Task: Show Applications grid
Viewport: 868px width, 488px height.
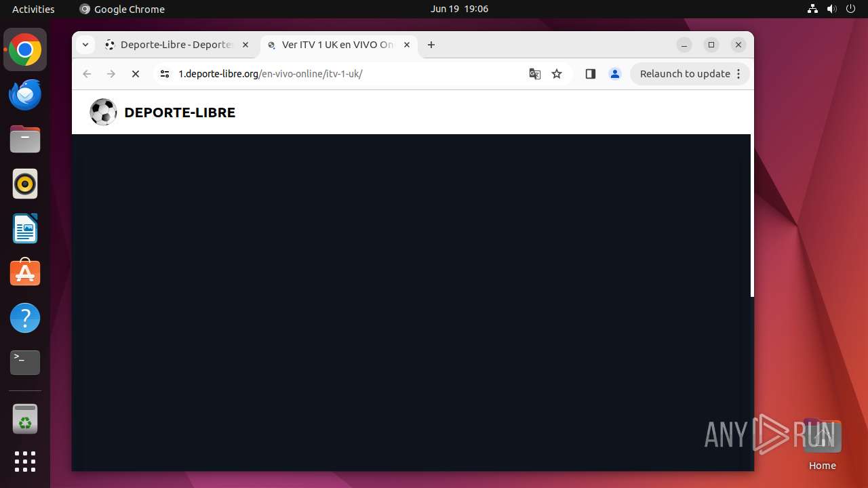Action: 25,462
